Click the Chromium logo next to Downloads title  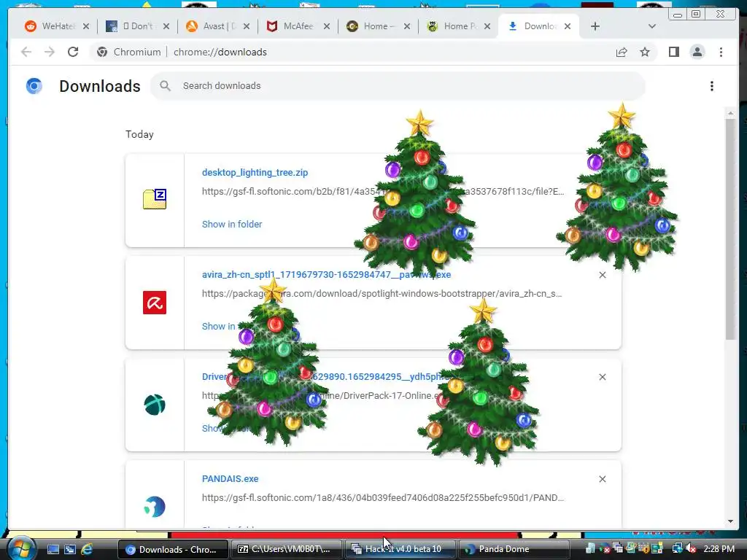[34, 86]
